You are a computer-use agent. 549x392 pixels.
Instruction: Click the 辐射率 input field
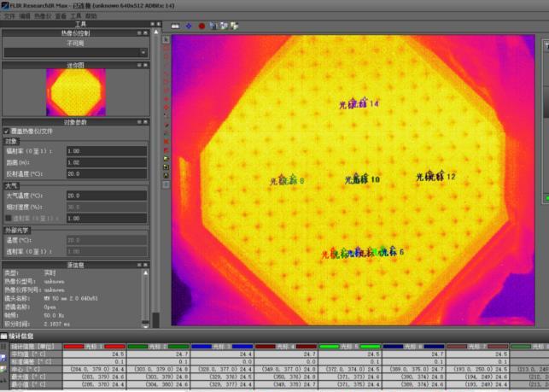click(x=106, y=150)
